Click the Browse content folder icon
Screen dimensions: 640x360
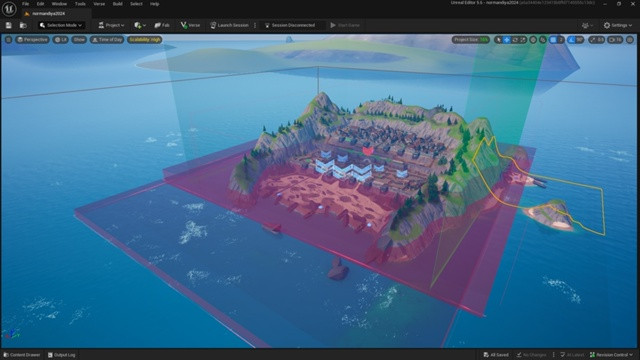(x=23, y=25)
